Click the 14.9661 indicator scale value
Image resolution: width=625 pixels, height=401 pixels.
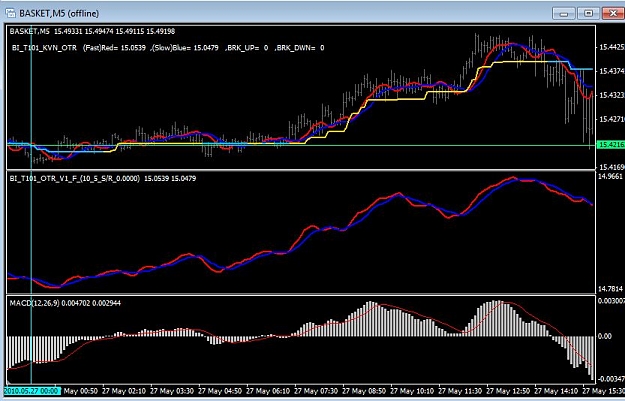point(610,176)
